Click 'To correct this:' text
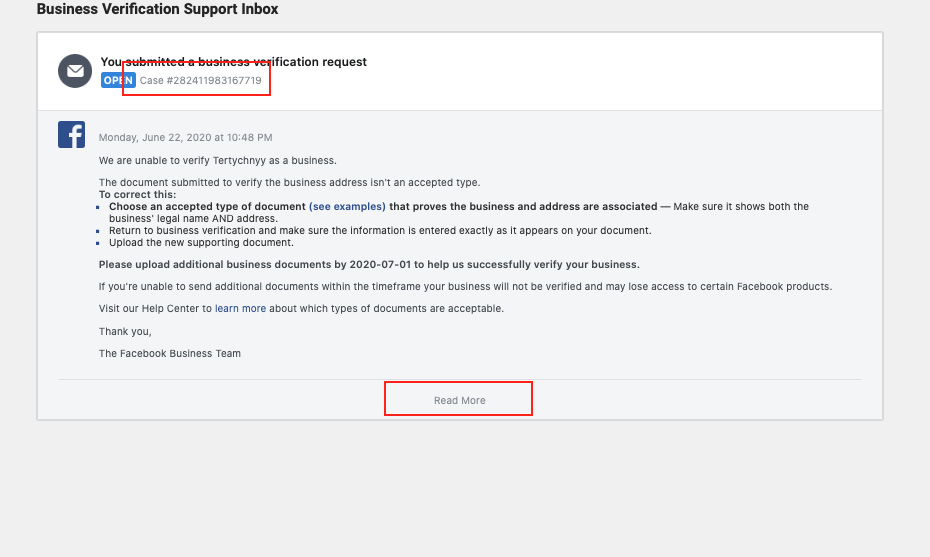The height and width of the screenshot is (557, 930). click(138, 195)
